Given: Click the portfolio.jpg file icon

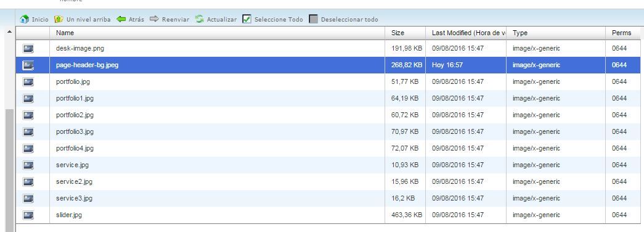Looking at the screenshot, I should (x=28, y=82).
